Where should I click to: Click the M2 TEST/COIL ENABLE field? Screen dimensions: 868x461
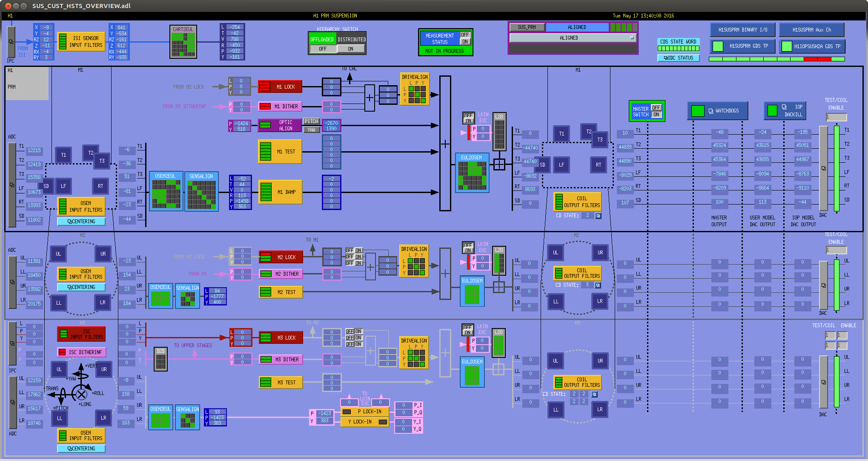(836, 251)
